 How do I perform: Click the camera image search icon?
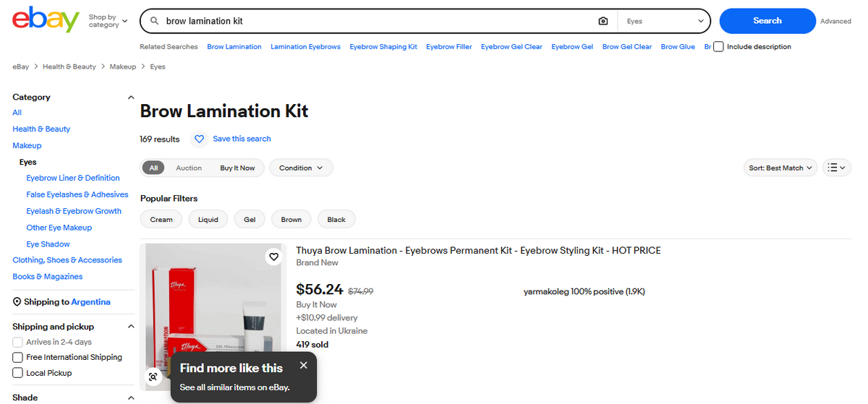pos(603,21)
